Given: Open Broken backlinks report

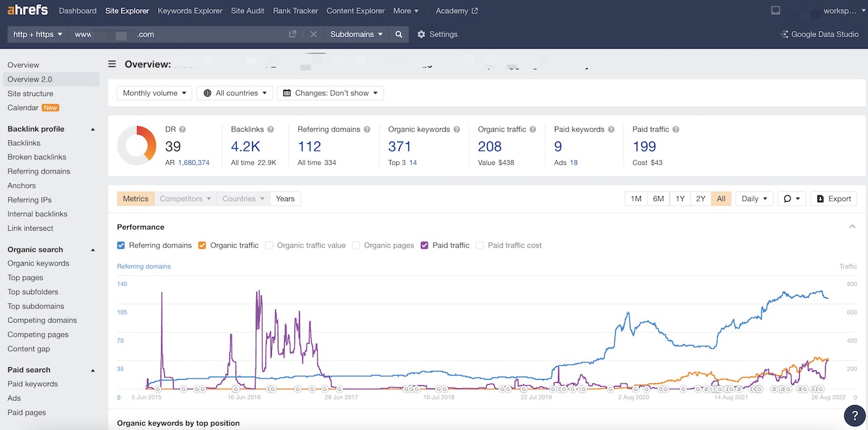Looking at the screenshot, I should pos(37,157).
